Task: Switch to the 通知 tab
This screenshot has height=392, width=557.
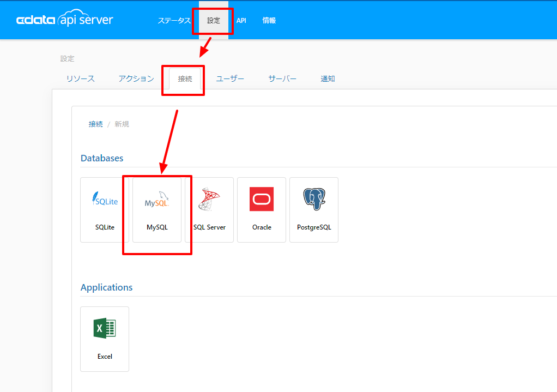Action: pos(328,79)
